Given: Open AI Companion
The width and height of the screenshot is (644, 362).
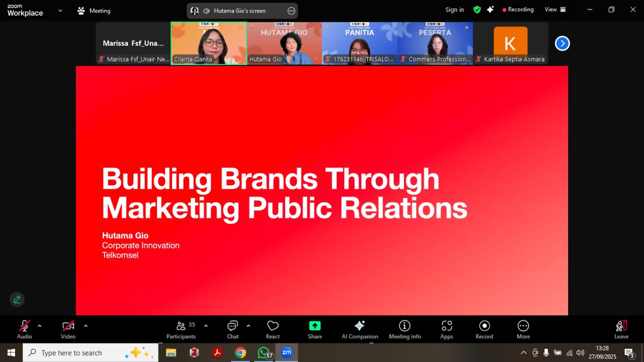Looking at the screenshot, I should [360, 330].
